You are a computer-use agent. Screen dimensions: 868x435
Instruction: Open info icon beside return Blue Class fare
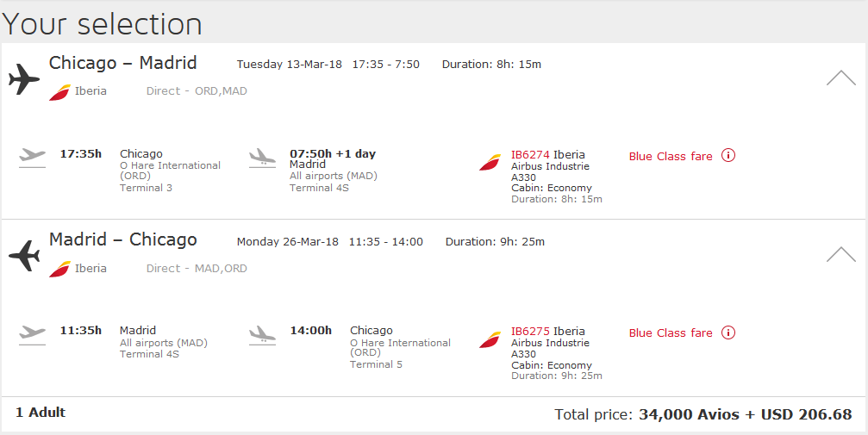coord(728,332)
